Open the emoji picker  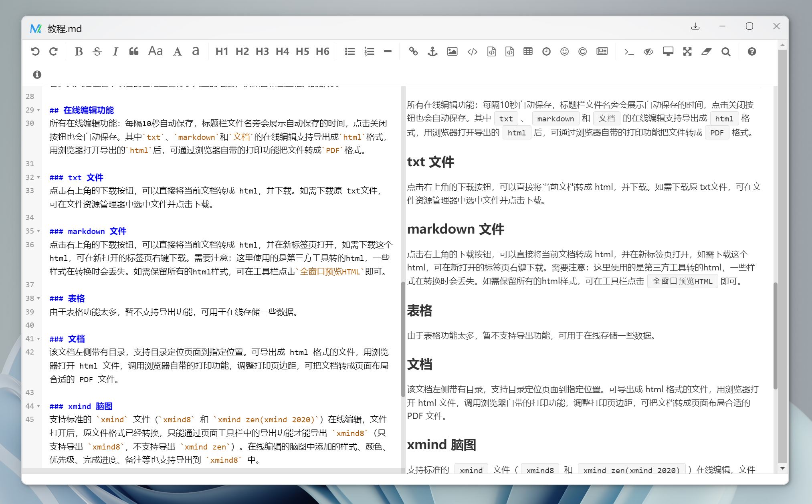(564, 51)
